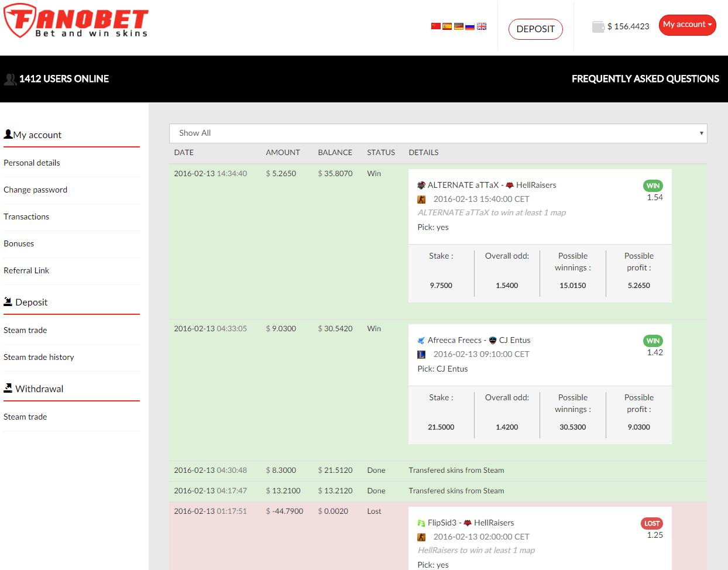Screen dimensions: 728x570
Task: Click the AMOUNT column header
Action: [283, 152]
